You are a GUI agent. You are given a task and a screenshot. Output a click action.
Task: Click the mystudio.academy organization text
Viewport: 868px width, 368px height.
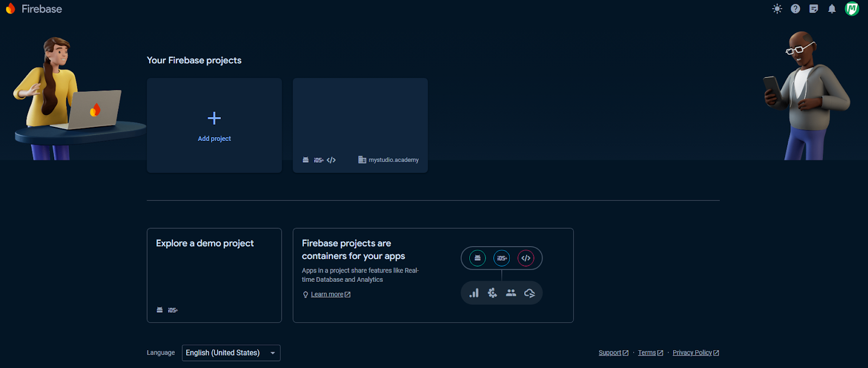393,160
